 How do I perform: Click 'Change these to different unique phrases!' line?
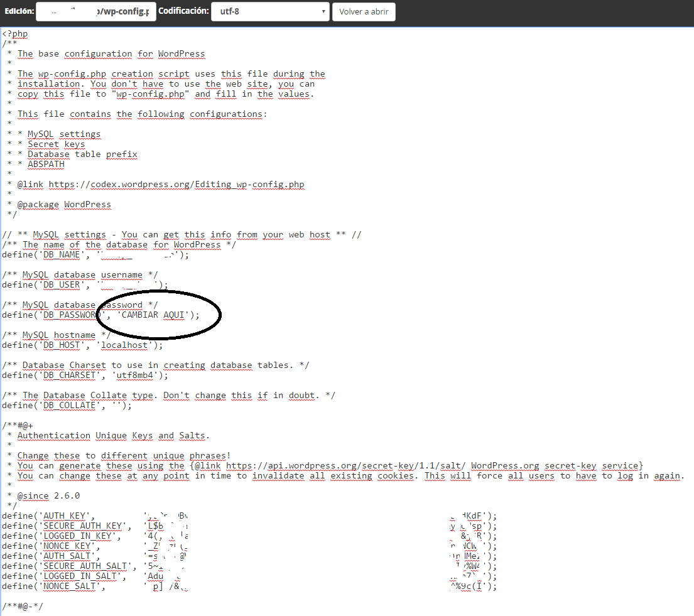124,456
